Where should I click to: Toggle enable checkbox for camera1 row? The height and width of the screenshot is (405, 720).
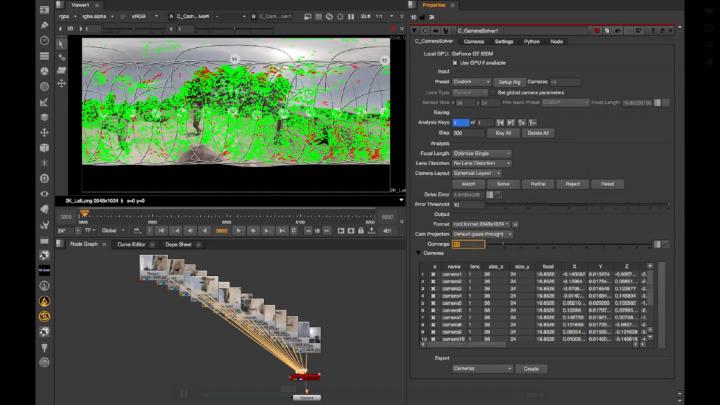tap(434, 275)
